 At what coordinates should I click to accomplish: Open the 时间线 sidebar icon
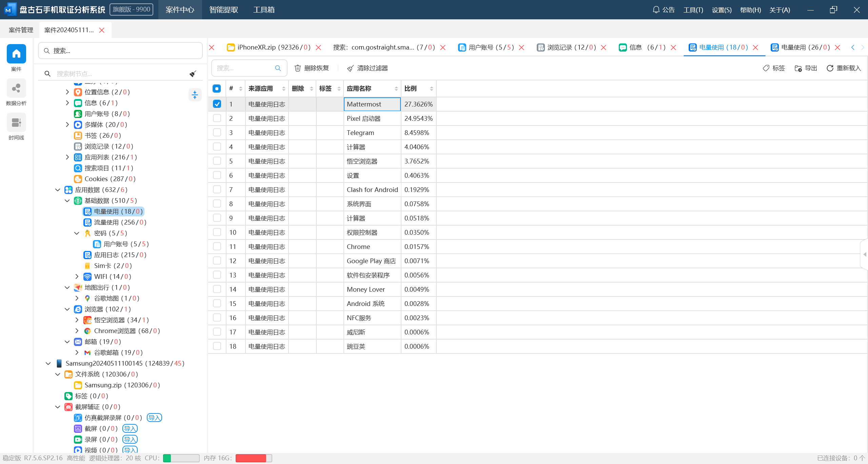pyautogui.click(x=16, y=122)
